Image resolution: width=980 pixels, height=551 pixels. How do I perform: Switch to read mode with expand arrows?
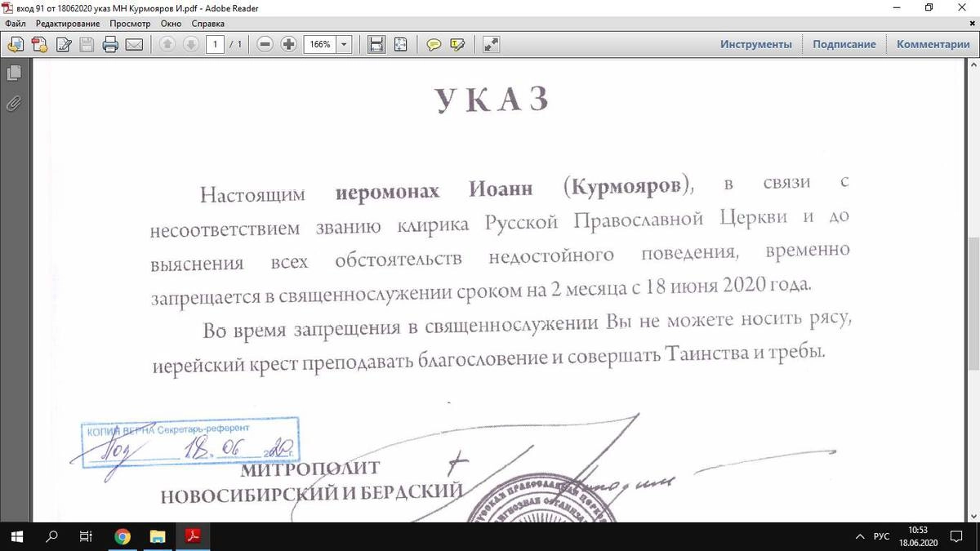(x=491, y=45)
